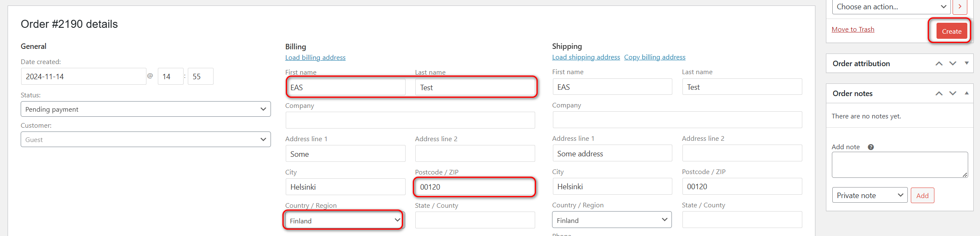Screen dimensions: 980x236
Task: Click the help icon beside Add note
Action: point(871,147)
